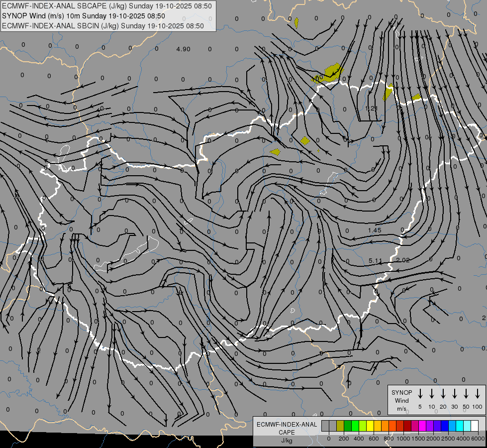Click the SBCIN layer title line
This screenshot has height=448, width=487.
[x=103, y=26]
